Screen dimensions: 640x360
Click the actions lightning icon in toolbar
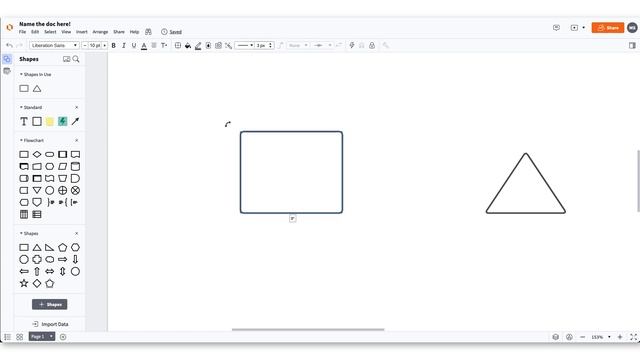(x=351, y=45)
